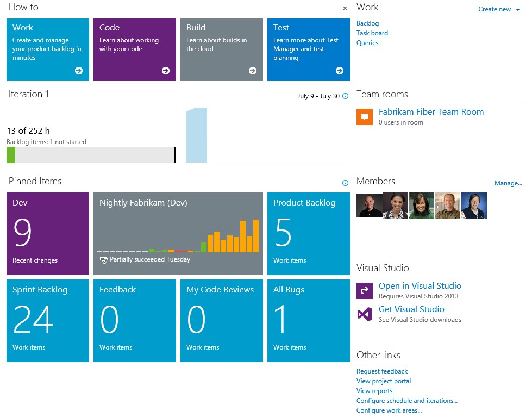
Task: Click the arrow icon on Code tile
Action: tap(166, 71)
